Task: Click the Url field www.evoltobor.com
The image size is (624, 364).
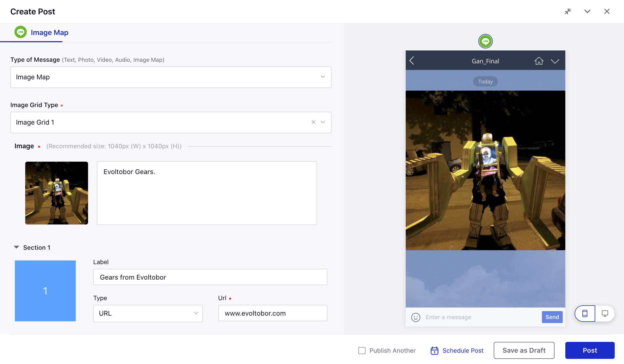Action: click(273, 313)
